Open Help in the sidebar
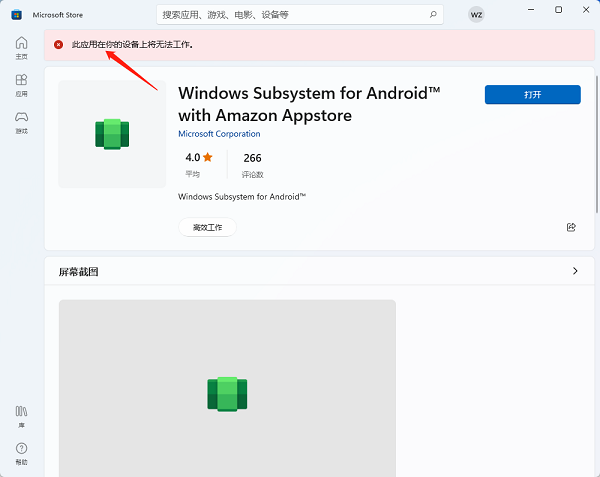600x477 pixels. coord(21,454)
